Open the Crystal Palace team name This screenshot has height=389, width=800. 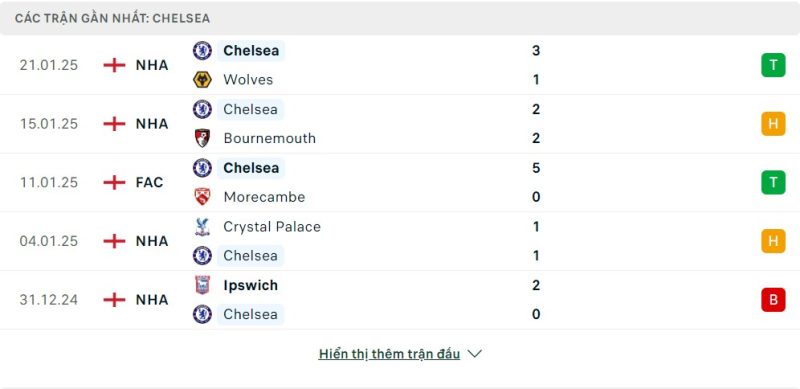pos(272,227)
